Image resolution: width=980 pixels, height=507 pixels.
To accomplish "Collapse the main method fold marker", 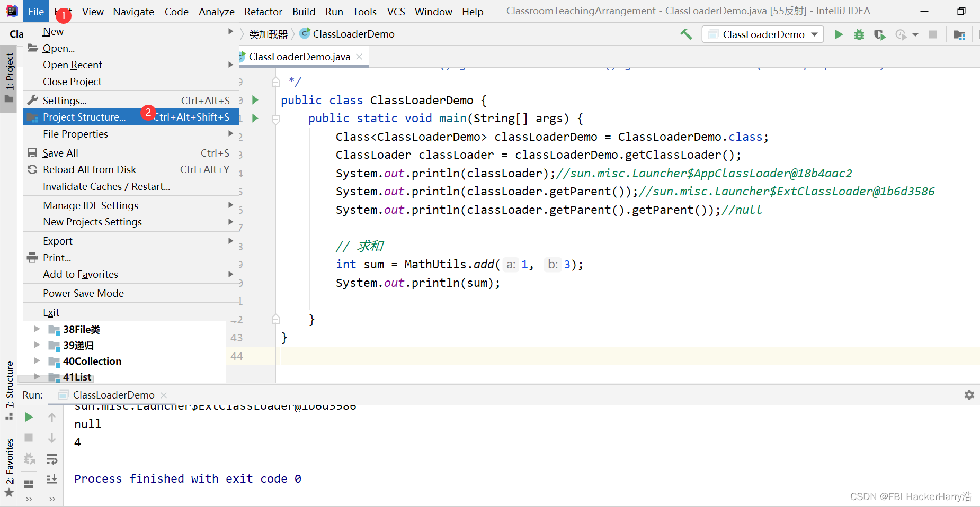I will pyautogui.click(x=276, y=120).
